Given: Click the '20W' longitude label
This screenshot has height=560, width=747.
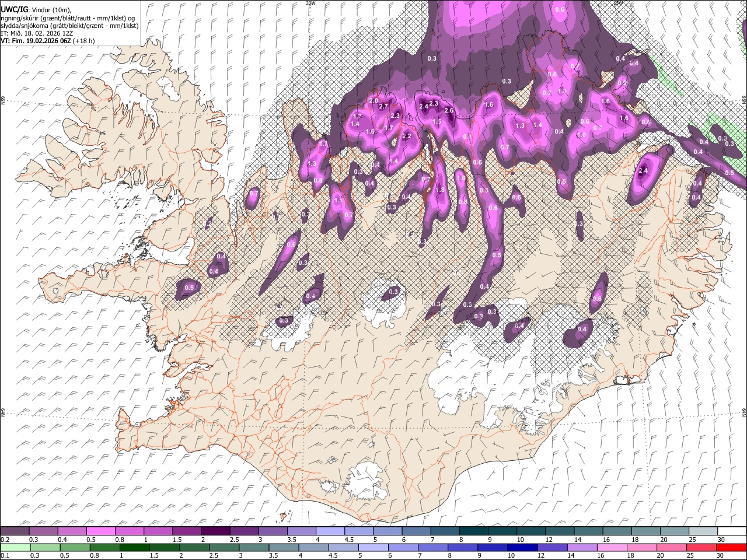Looking at the screenshot, I should pyautogui.click(x=310, y=3).
